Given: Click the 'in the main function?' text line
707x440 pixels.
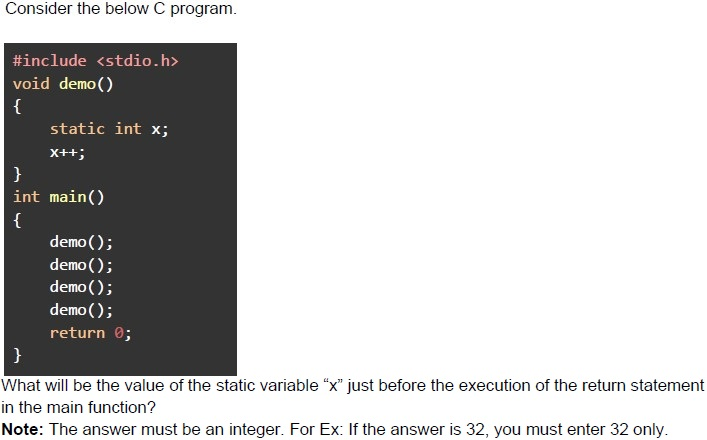Looking at the screenshot, I should click(x=78, y=408).
